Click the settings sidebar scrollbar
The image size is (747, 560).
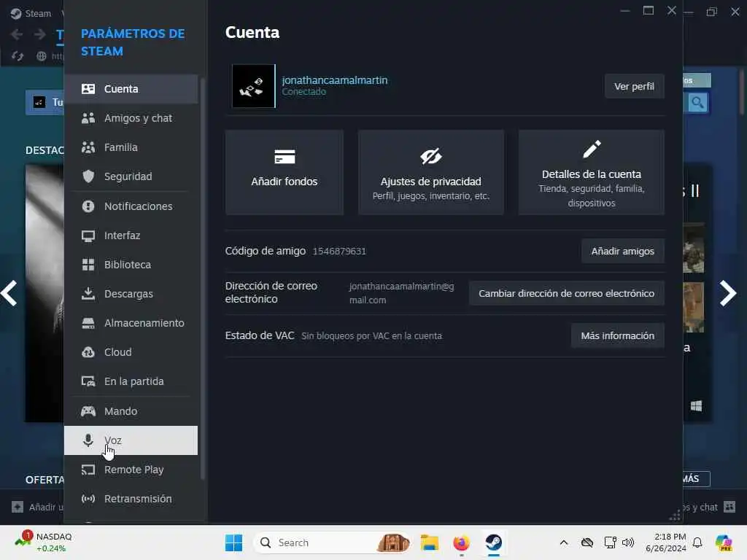203,279
